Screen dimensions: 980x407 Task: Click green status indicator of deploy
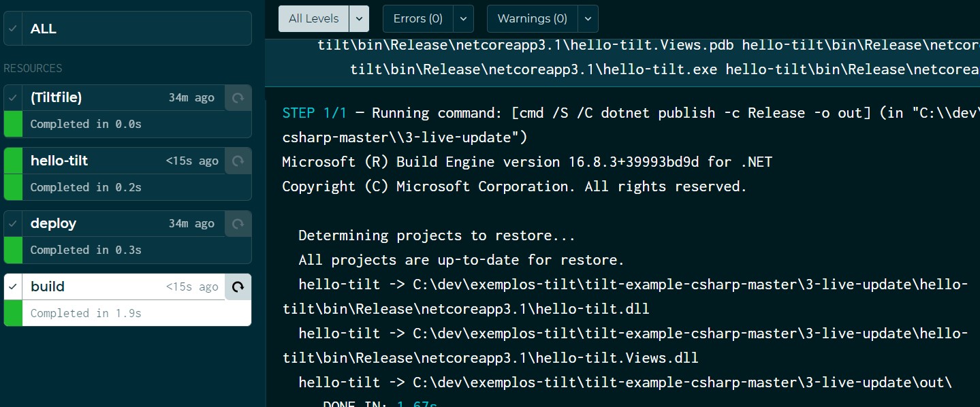(13, 250)
